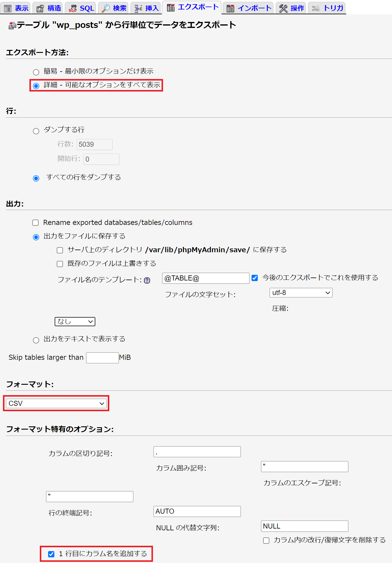
Task: Click the SQL query icon
Action: (x=72, y=8)
